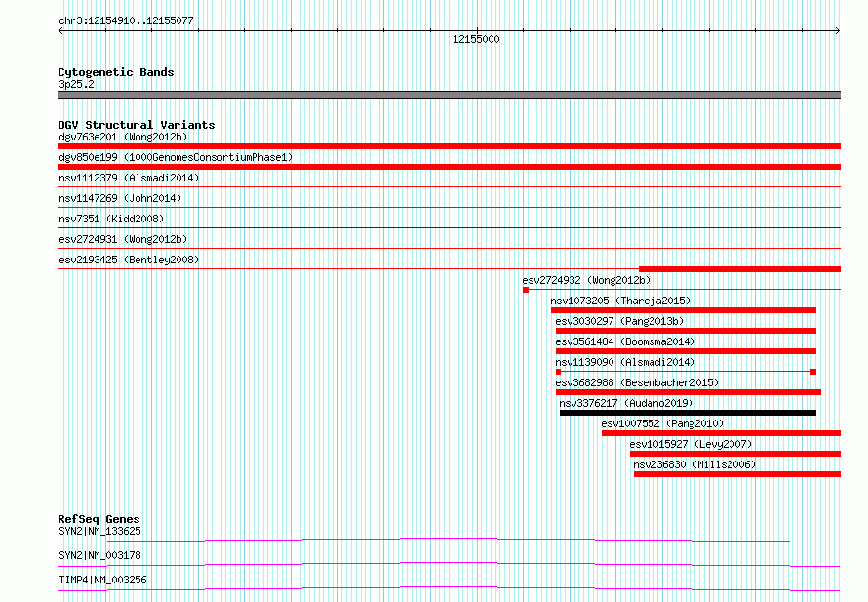Select the nsv1073205 (Thareja2015) variant label

(x=620, y=301)
